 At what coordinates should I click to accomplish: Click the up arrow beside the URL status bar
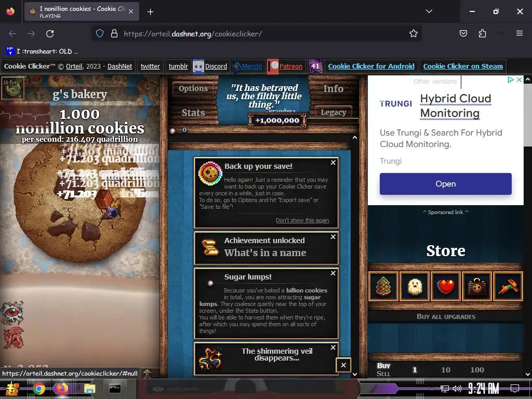tap(147, 374)
